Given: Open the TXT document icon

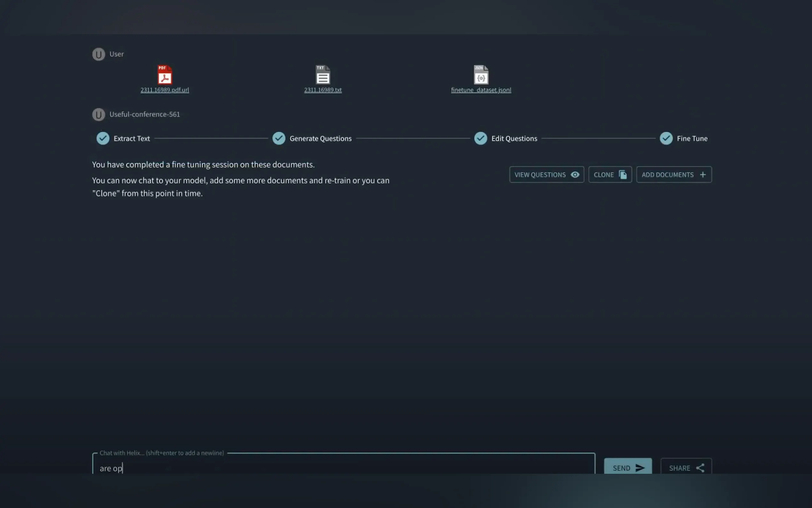Looking at the screenshot, I should (x=323, y=75).
